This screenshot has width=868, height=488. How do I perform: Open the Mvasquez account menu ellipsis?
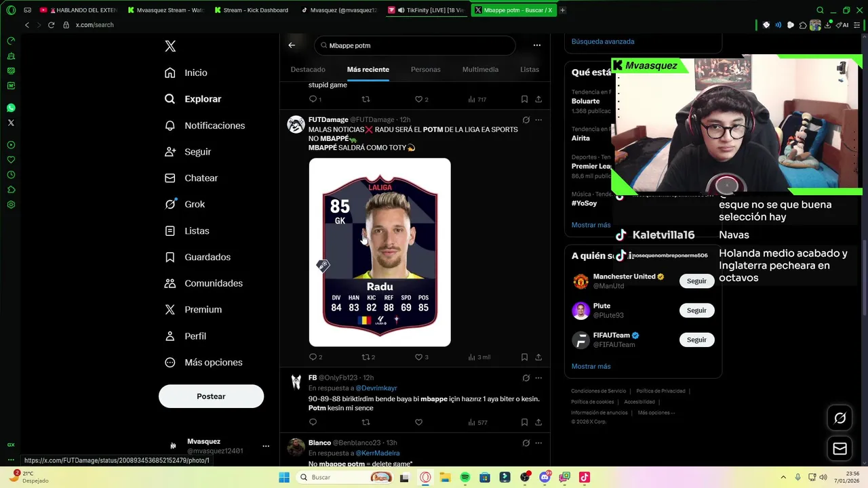(266, 446)
